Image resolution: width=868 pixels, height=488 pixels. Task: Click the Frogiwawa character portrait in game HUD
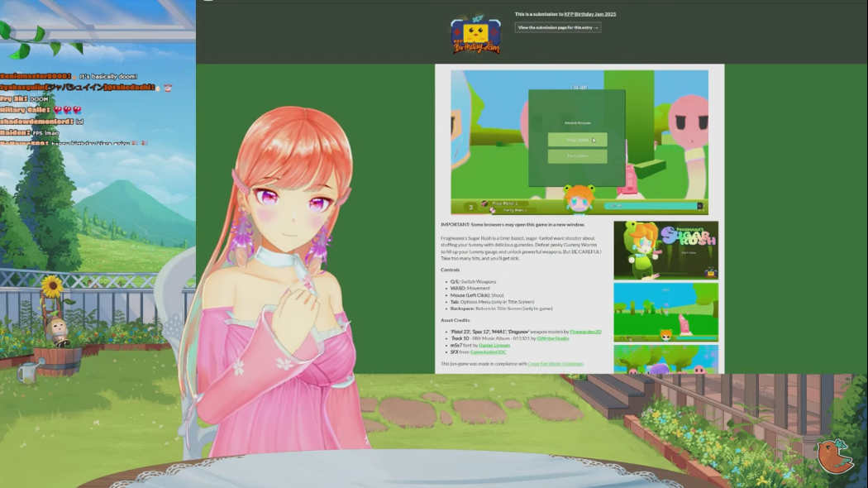click(x=579, y=199)
